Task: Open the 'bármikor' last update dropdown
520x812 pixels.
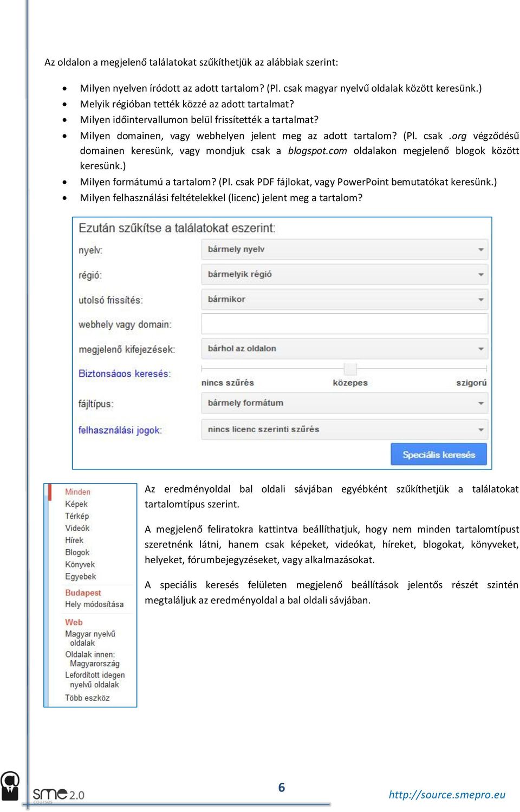Action: pos(344,299)
